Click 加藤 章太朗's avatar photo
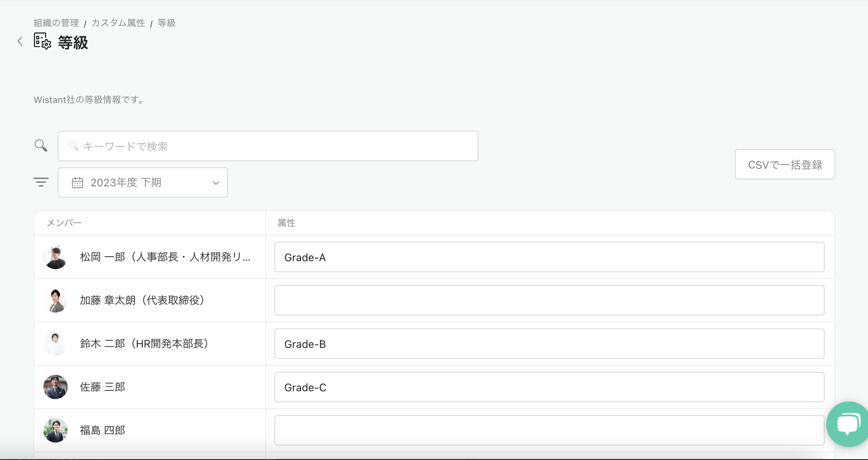This screenshot has width=868, height=460. 56,300
